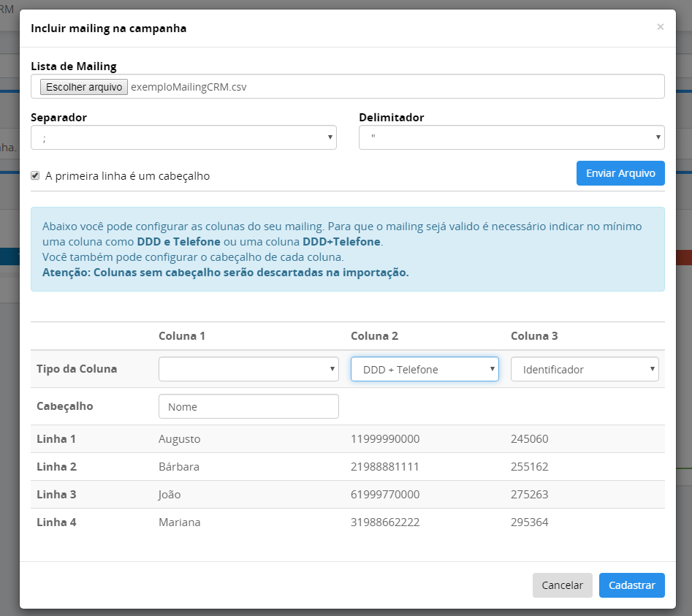The width and height of the screenshot is (692, 616).
Task: Click the Coluna 2 header
Action: (374, 336)
